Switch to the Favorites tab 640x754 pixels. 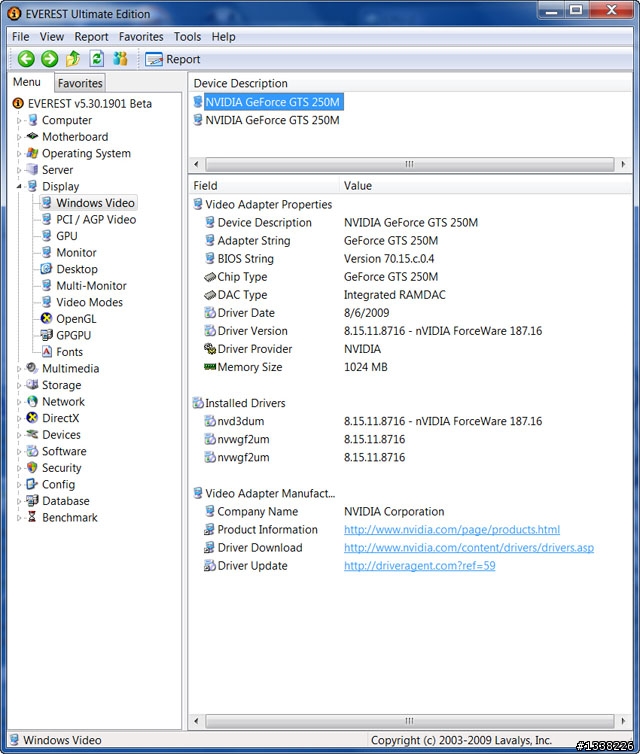80,83
